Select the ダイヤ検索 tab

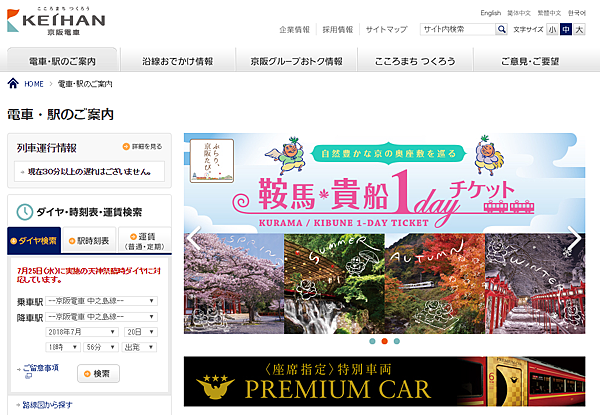[34, 240]
